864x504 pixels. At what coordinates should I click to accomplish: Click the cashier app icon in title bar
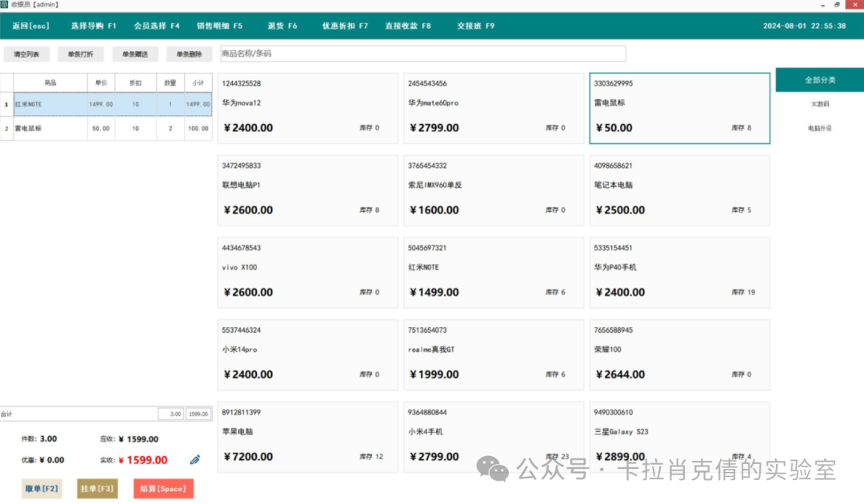point(5,5)
